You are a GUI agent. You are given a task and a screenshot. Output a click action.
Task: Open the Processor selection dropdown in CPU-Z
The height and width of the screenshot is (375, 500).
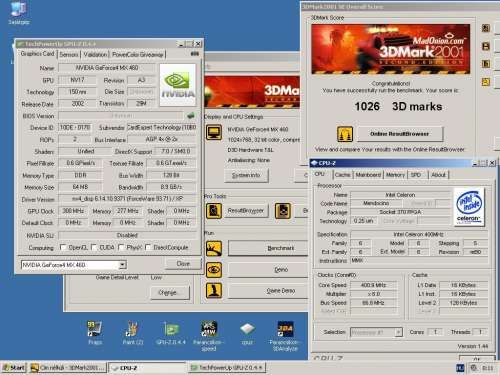398,332
